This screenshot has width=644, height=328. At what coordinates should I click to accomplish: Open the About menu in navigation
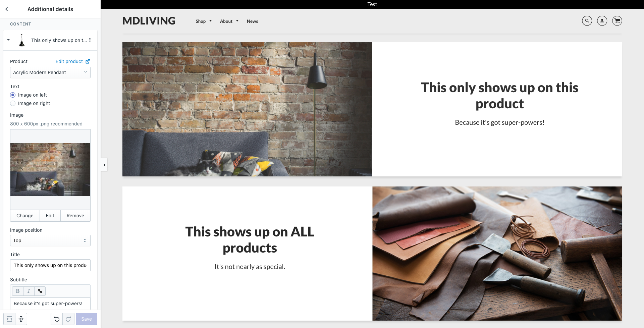tap(229, 21)
